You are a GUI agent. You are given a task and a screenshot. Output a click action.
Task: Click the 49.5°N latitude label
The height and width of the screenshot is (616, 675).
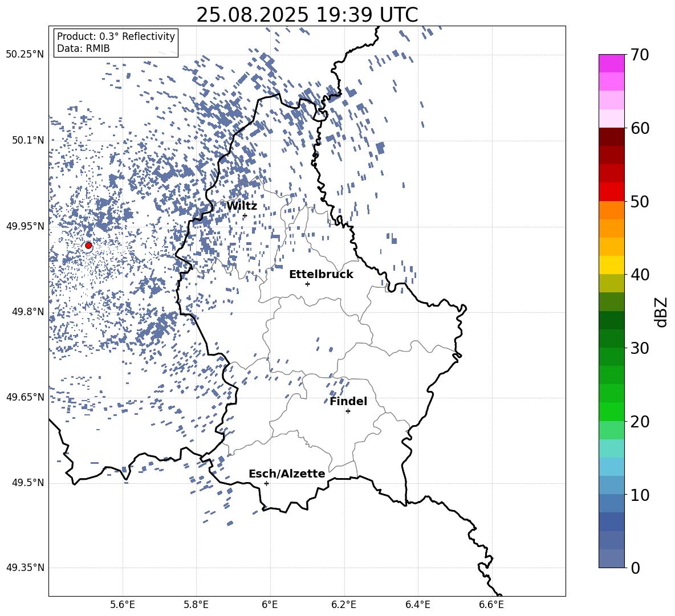pos(28,483)
